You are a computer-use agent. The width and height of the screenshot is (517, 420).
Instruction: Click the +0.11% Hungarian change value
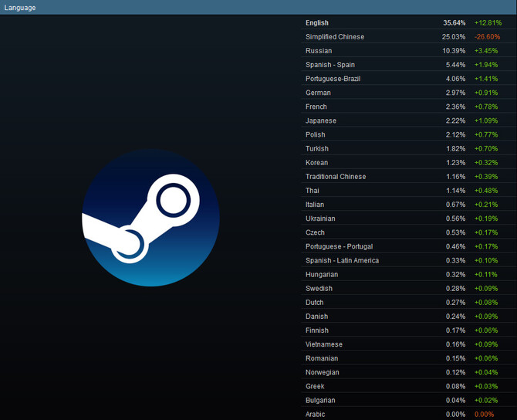(486, 275)
